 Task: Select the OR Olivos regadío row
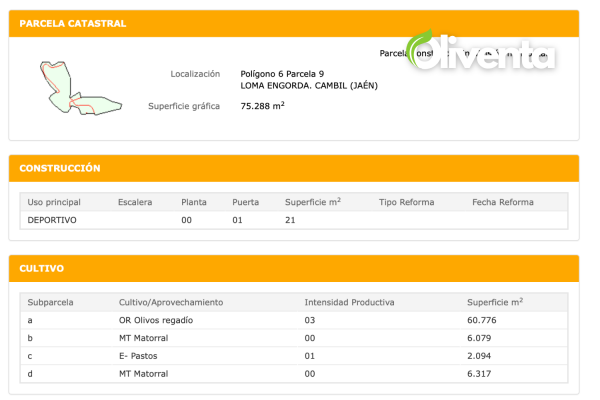[x=294, y=320]
